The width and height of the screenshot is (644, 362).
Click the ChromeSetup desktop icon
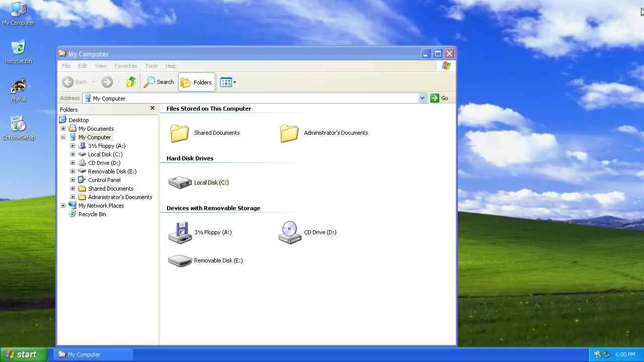pyautogui.click(x=18, y=128)
